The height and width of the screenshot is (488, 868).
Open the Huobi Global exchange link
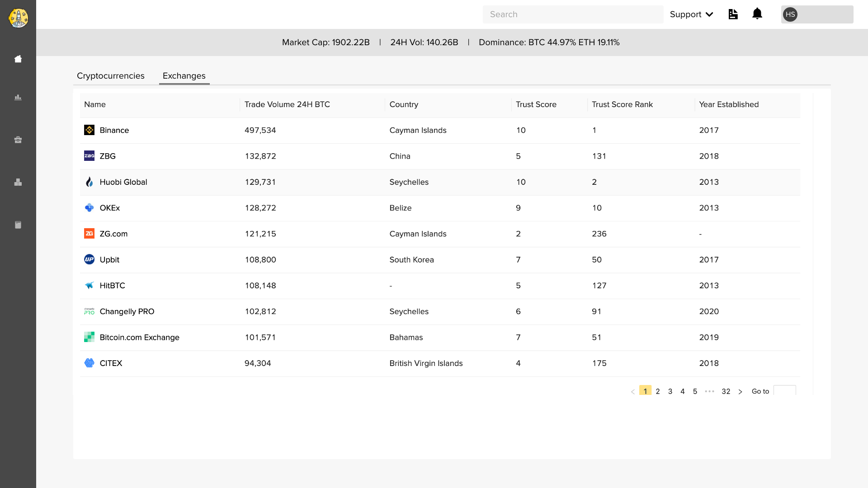pyautogui.click(x=123, y=182)
